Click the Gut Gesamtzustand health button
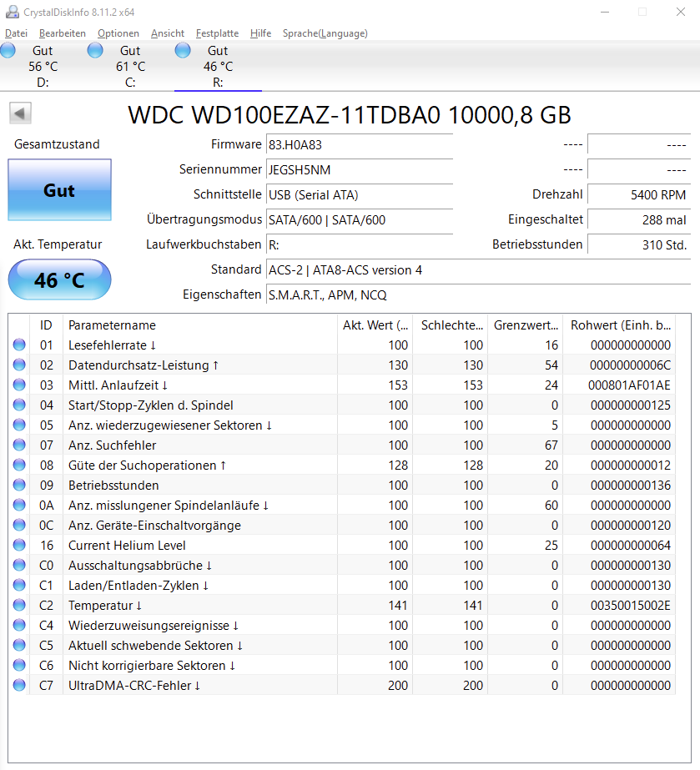 (59, 190)
